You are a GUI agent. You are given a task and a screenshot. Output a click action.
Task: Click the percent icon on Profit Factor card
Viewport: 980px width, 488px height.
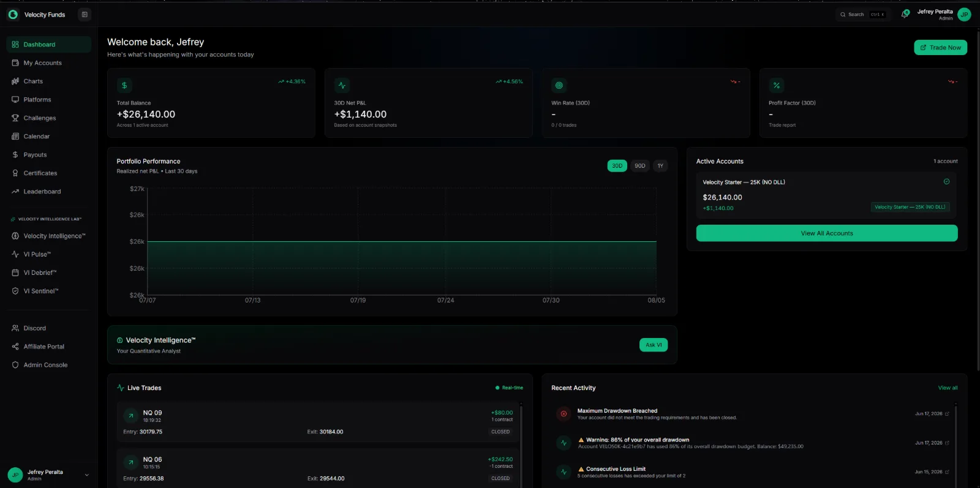776,85
